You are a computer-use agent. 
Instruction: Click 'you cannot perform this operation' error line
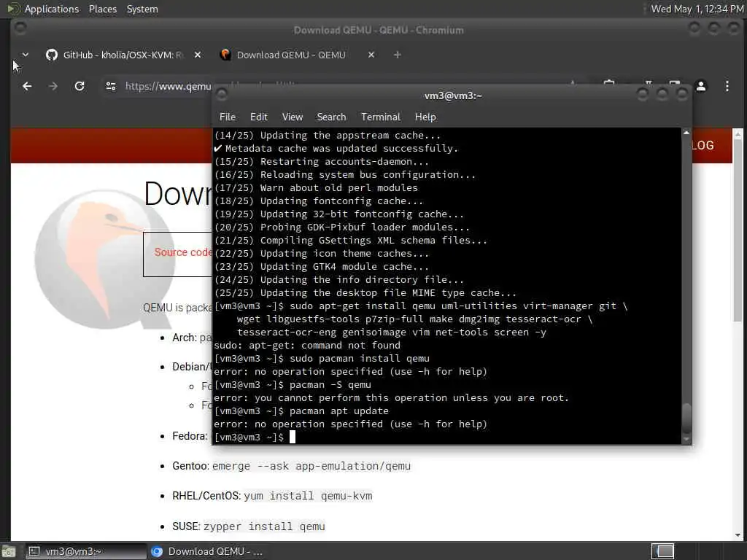[x=391, y=397]
